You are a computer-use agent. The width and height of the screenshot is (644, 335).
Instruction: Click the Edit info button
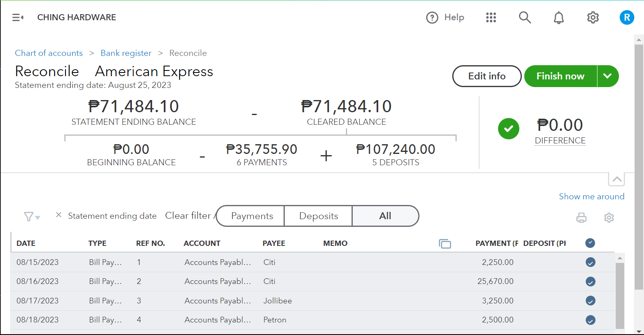pos(487,76)
